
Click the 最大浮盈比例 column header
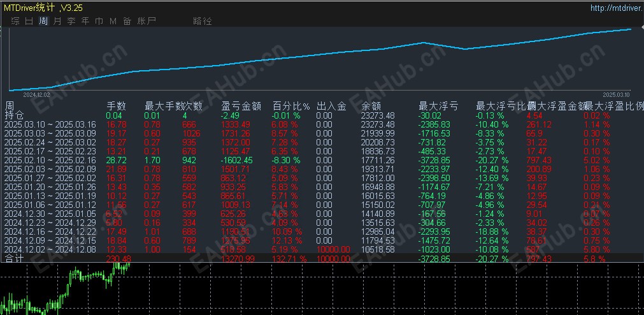[x=615, y=106]
